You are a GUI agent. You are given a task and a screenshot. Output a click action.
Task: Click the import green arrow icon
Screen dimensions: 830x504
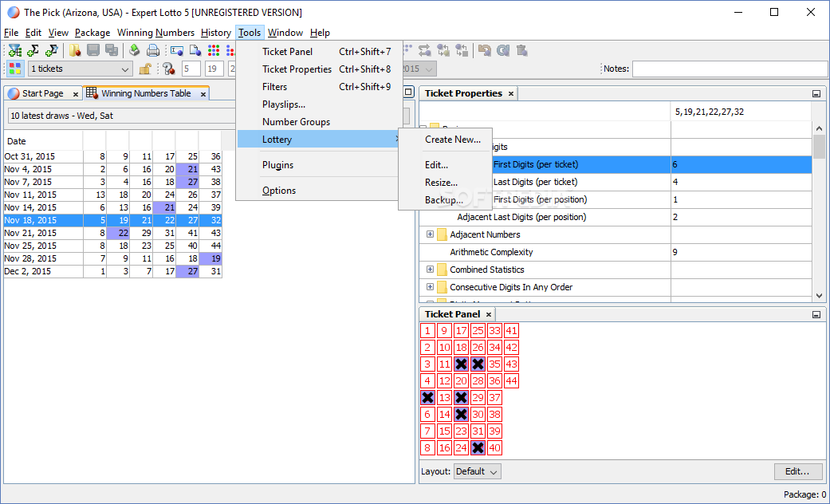coord(135,50)
